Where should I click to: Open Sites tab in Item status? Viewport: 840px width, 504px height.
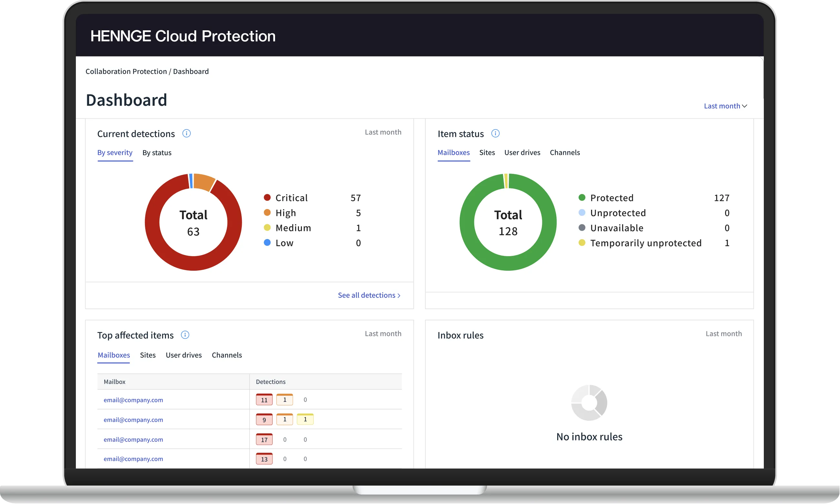pos(487,153)
